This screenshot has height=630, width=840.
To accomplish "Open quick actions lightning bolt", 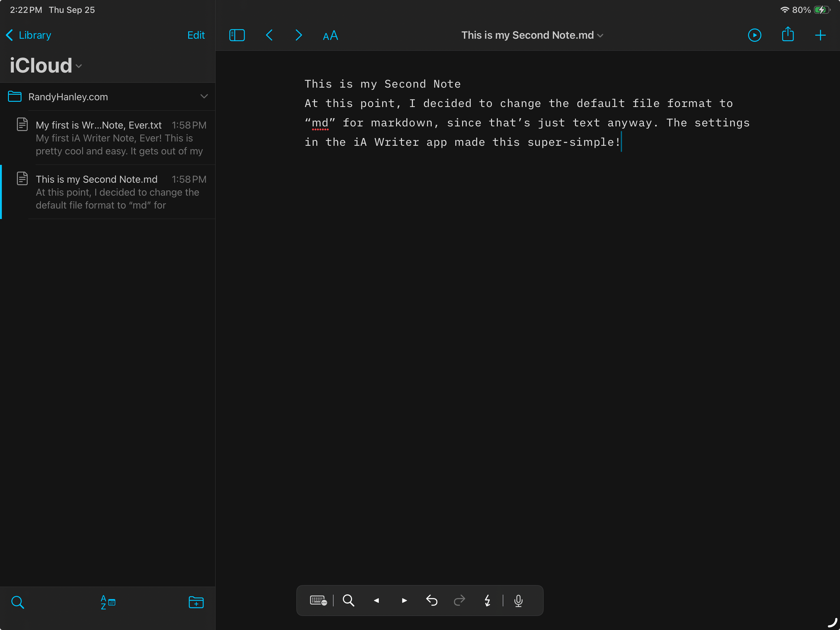I will coord(487,601).
